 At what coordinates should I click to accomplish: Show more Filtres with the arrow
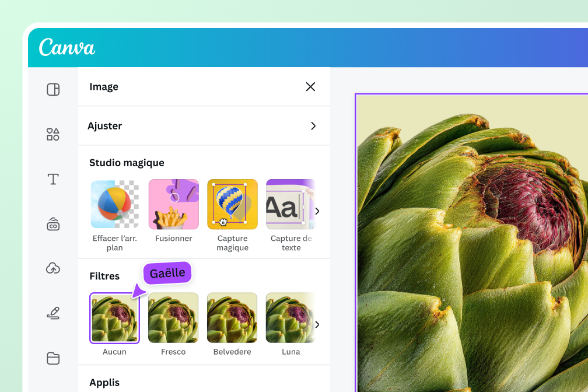pyautogui.click(x=317, y=324)
